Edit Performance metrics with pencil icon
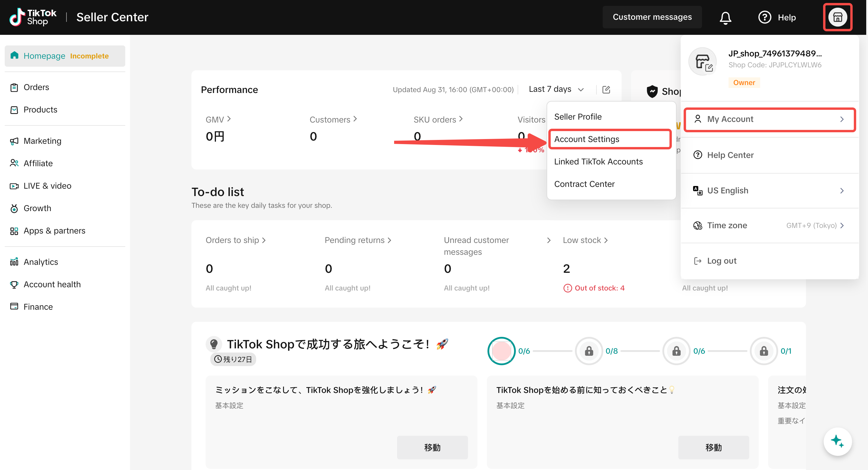The width and height of the screenshot is (868, 470). [x=606, y=89]
